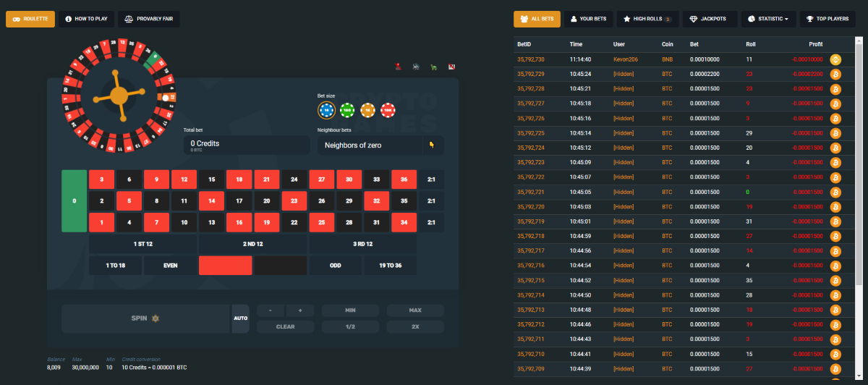Viewport: 868px width, 385px height.
Task: Bet on 2 ND 12
Action: coord(253,244)
